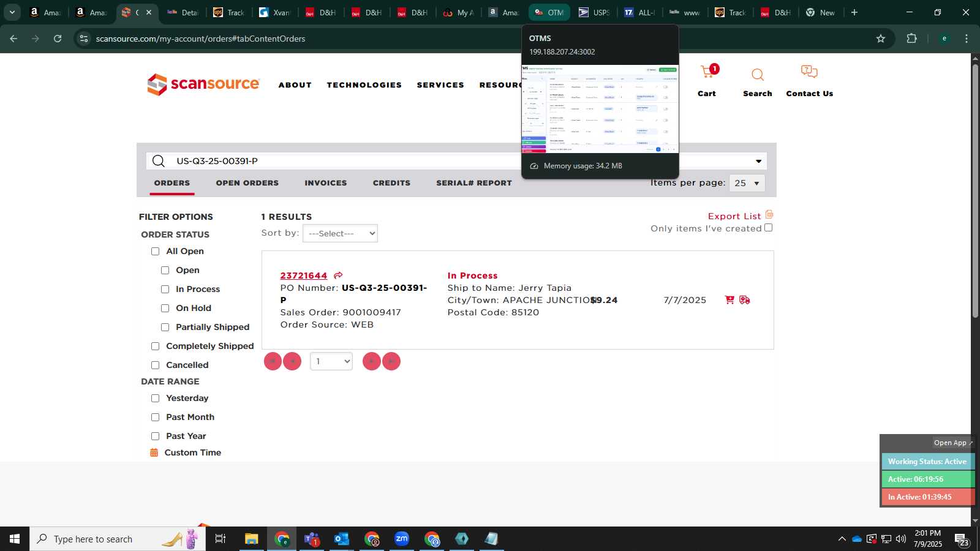
Task: Click the Search magnifier icon in header
Action: pos(758,75)
